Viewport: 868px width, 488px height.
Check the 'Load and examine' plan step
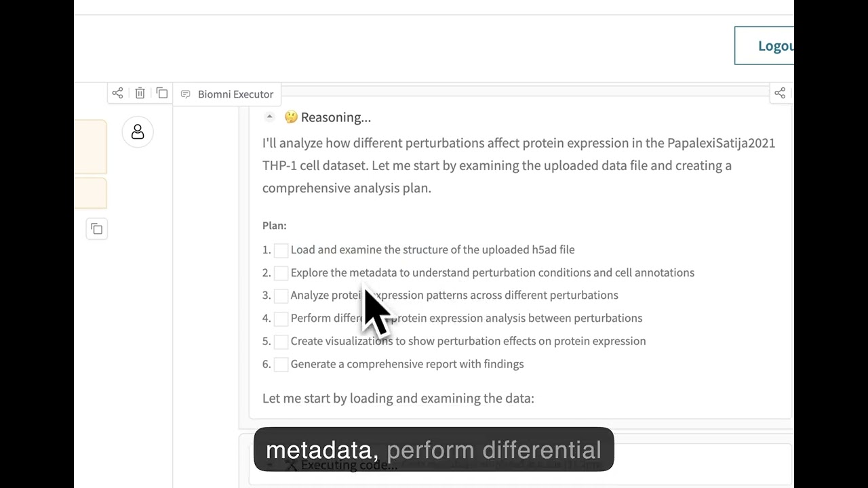click(281, 250)
